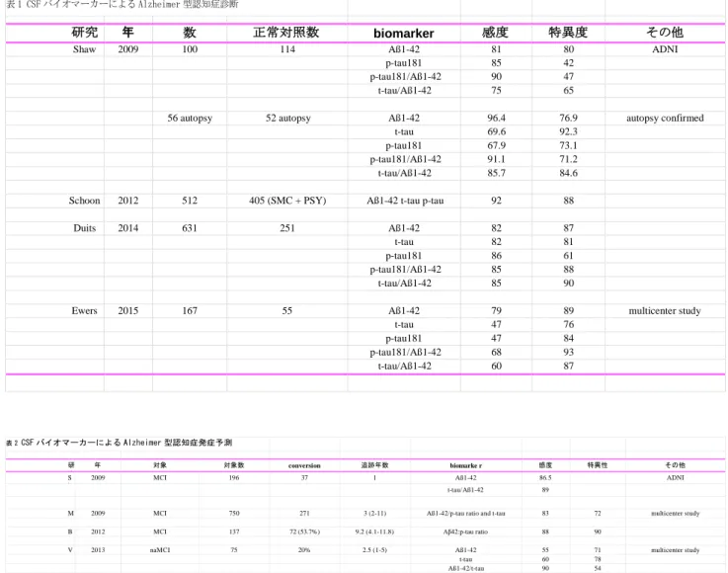
Task: Click the 72 (53.7%) conversion cell
Action: [x=304, y=532]
